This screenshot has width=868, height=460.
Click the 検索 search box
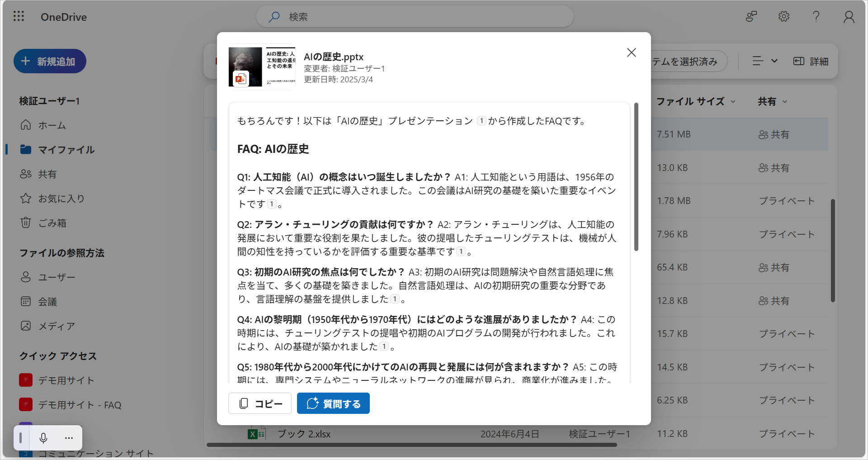(x=415, y=17)
